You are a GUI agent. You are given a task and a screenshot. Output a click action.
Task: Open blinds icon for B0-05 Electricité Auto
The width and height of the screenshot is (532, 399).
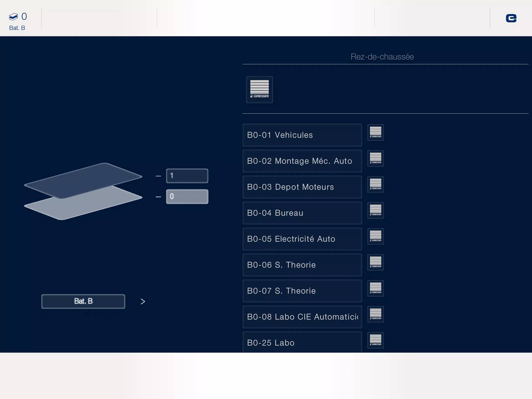(375, 236)
